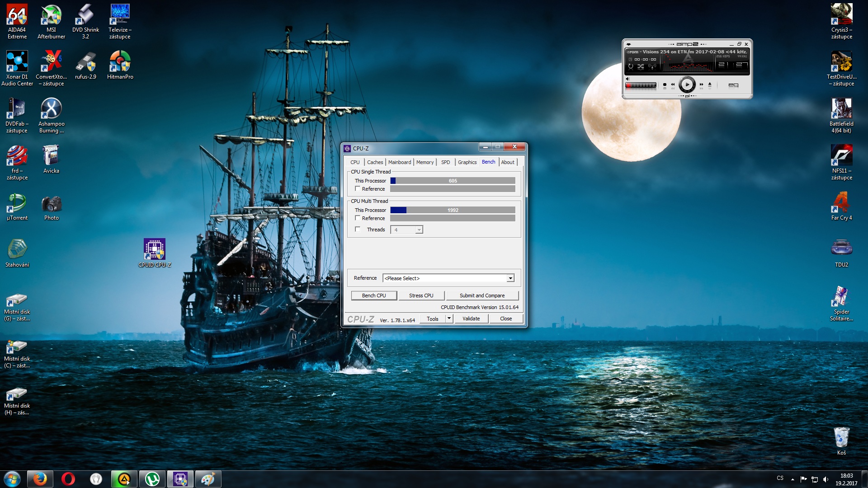Open Firefox from the taskbar
Screen dimensions: 868x488
[x=40, y=479]
